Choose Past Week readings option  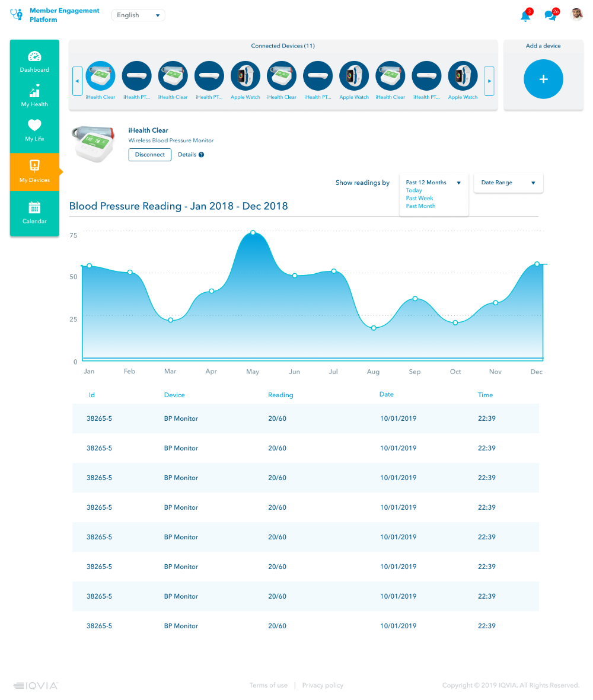(x=419, y=199)
